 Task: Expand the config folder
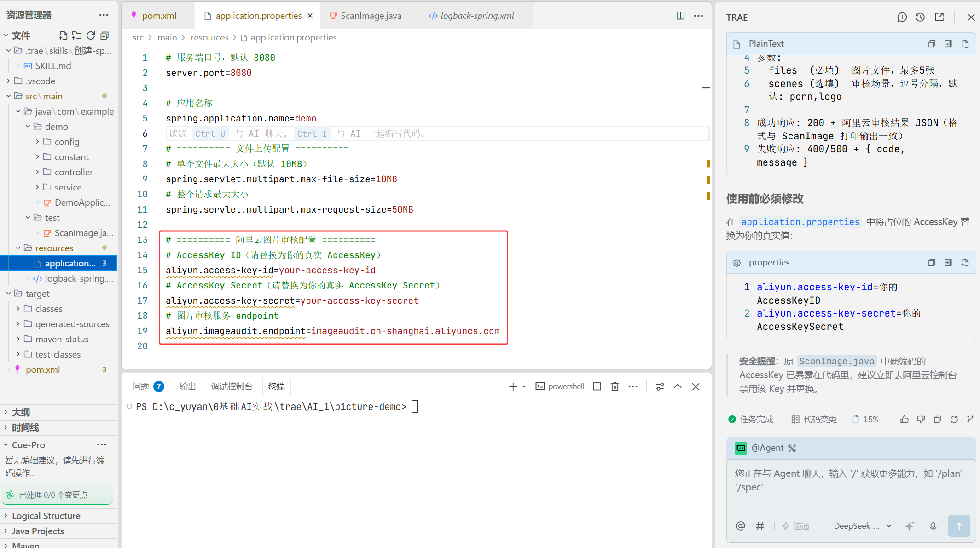(x=37, y=142)
